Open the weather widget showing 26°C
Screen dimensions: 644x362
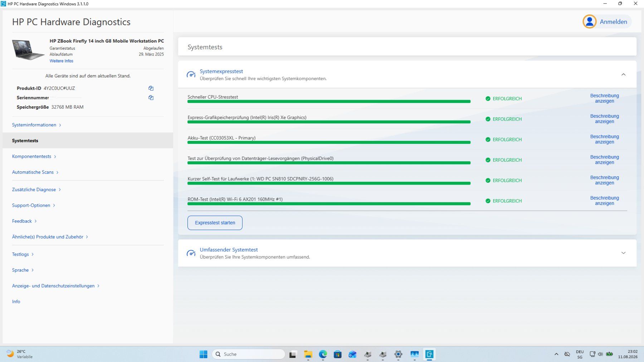pyautogui.click(x=20, y=354)
